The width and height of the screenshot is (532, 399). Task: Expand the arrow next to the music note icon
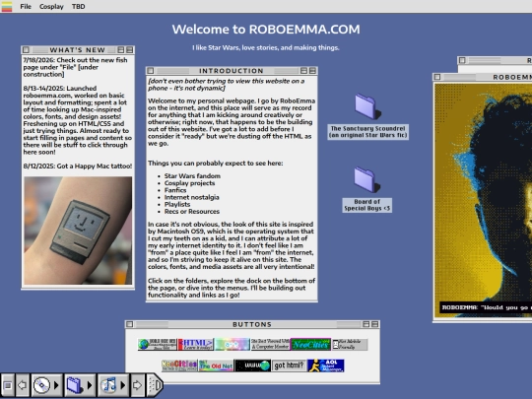123,385
